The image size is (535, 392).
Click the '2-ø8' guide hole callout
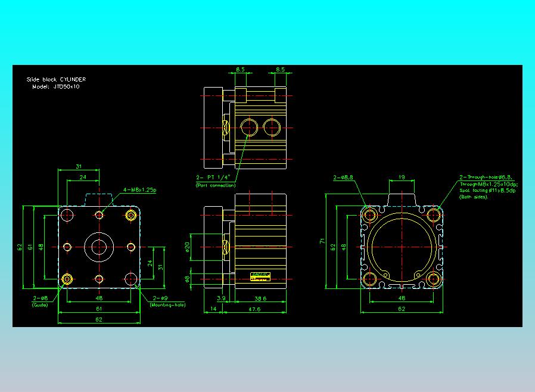[x=41, y=298]
